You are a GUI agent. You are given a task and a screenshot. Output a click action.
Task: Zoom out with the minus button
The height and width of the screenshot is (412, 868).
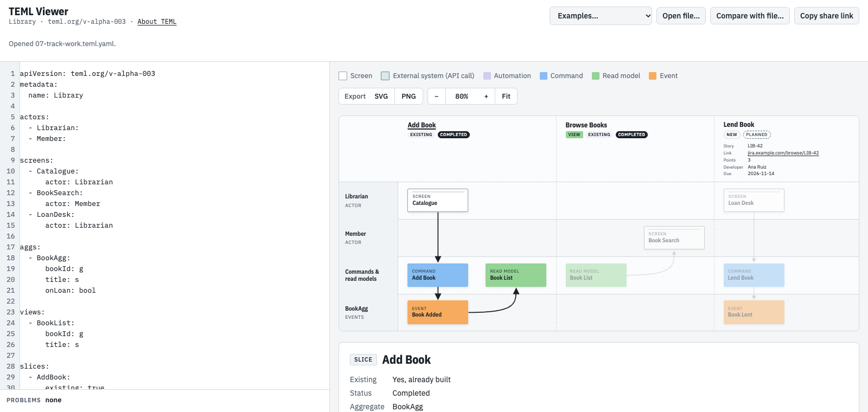tap(436, 96)
